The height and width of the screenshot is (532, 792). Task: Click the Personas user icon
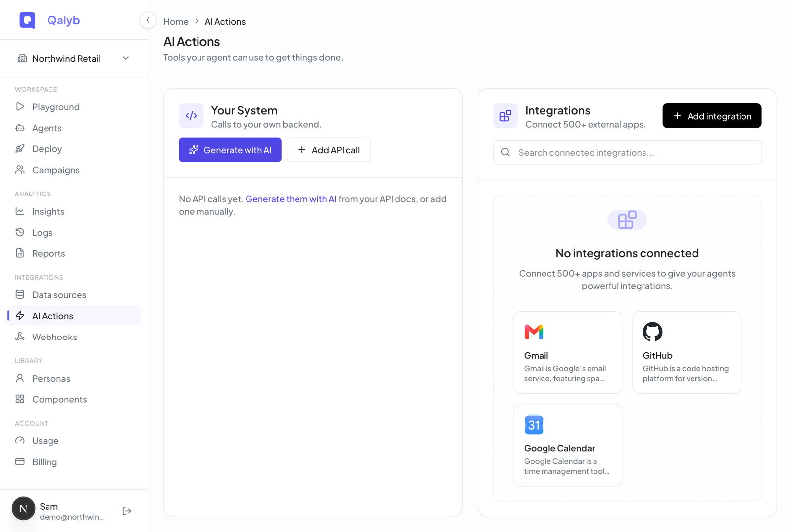point(20,378)
